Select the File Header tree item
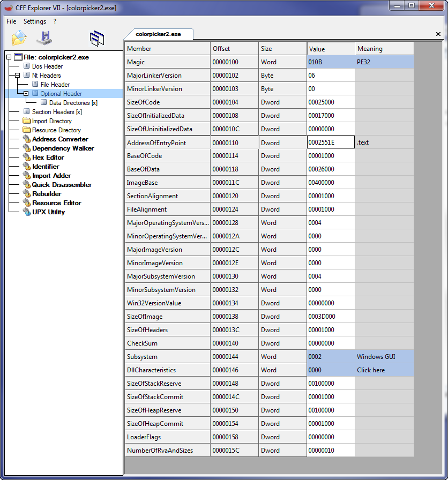 [x=55, y=85]
